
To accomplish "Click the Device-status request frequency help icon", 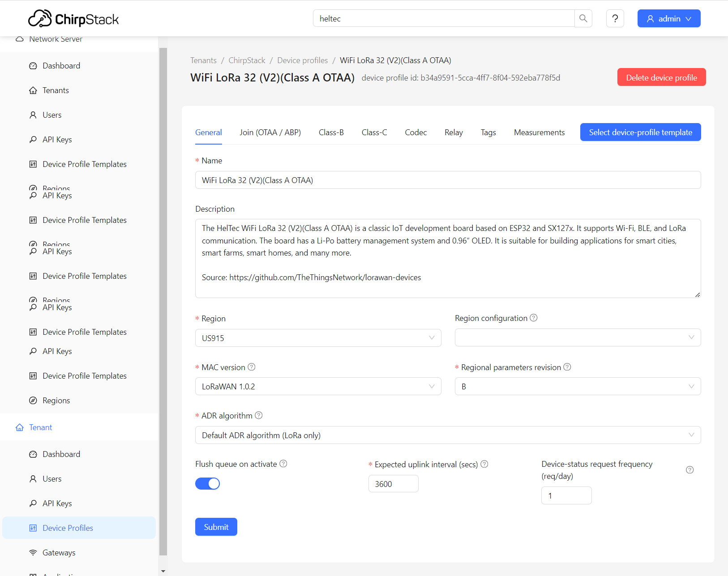I will coord(689,470).
